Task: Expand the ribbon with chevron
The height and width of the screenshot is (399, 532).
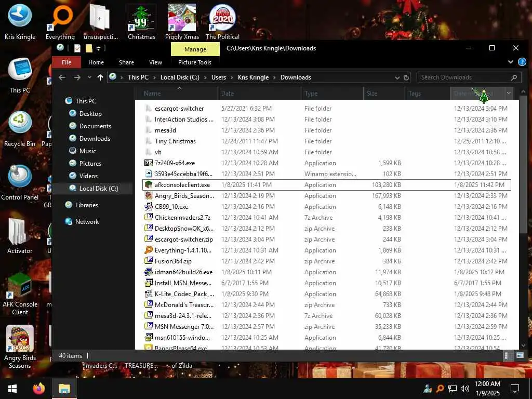Action: [511, 62]
